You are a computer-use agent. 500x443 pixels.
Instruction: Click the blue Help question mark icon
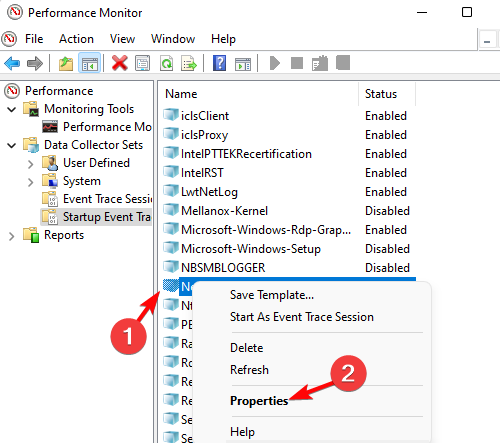tap(219, 63)
